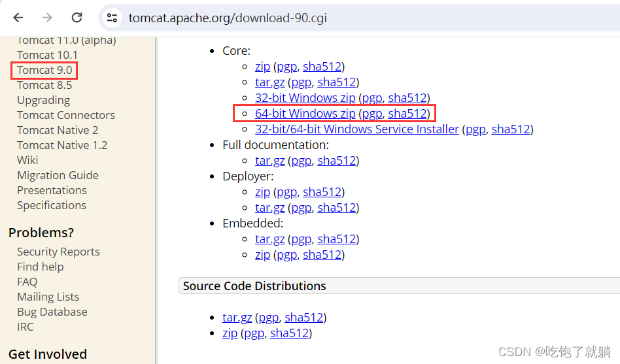Open the Mailing Lists link

(x=48, y=297)
